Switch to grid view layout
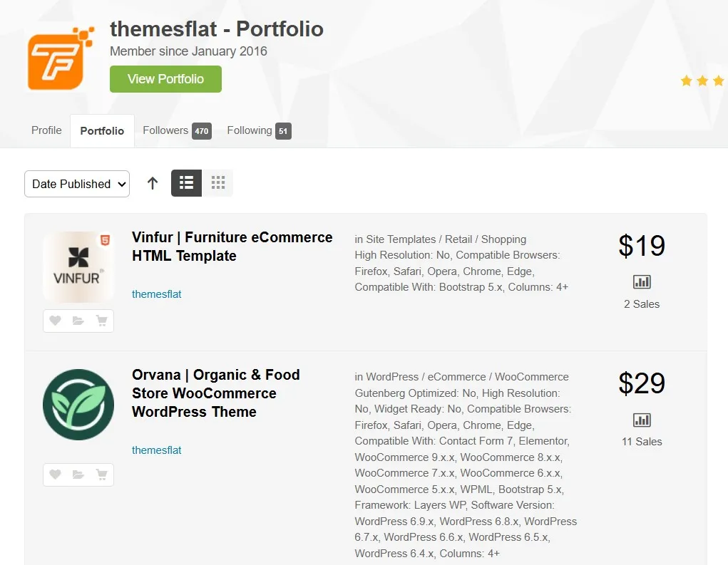 coord(218,183)
